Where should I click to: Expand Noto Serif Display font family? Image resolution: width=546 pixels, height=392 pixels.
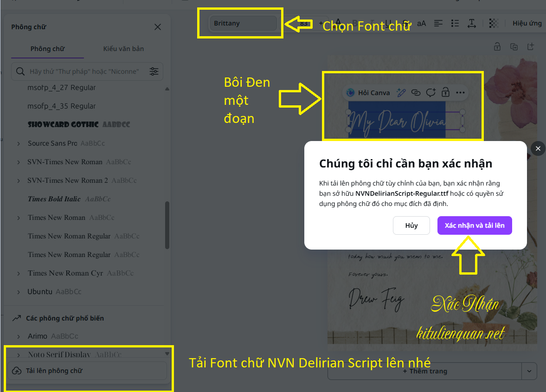19,355
